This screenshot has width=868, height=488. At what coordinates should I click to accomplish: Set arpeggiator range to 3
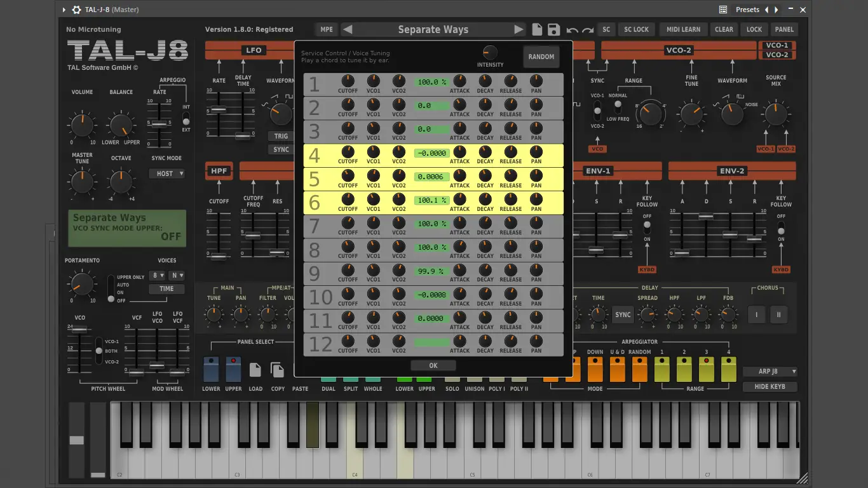707,370
